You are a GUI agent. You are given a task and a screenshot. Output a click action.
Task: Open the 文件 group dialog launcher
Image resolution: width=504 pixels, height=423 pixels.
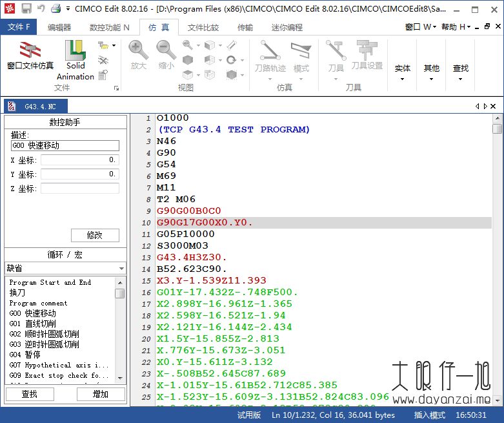click(x=116, y=88)
